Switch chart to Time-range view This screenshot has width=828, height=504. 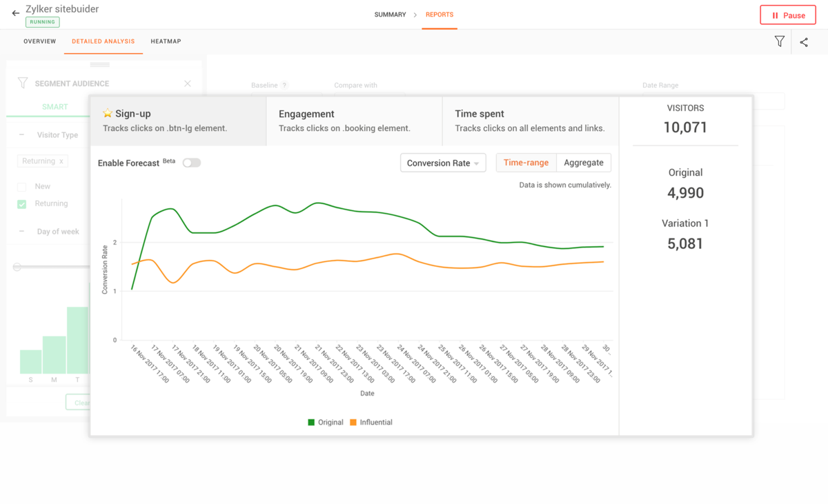pos(526,163)
